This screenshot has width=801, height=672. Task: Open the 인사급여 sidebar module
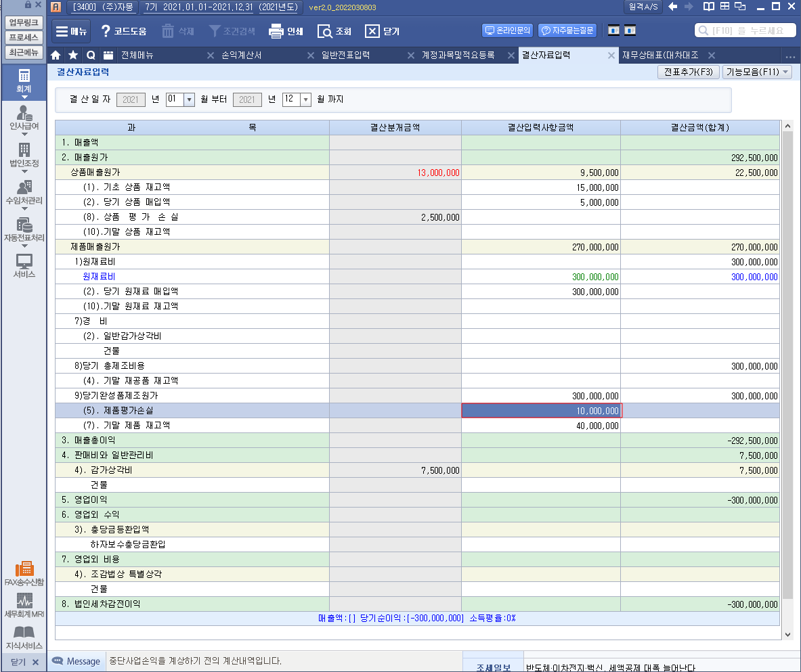(x=24, y=114)
